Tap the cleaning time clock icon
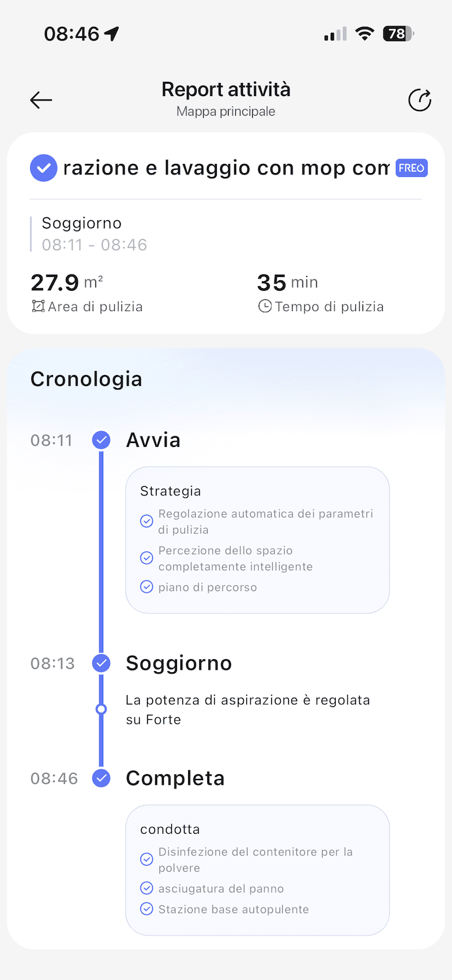 tap(265, 306)
